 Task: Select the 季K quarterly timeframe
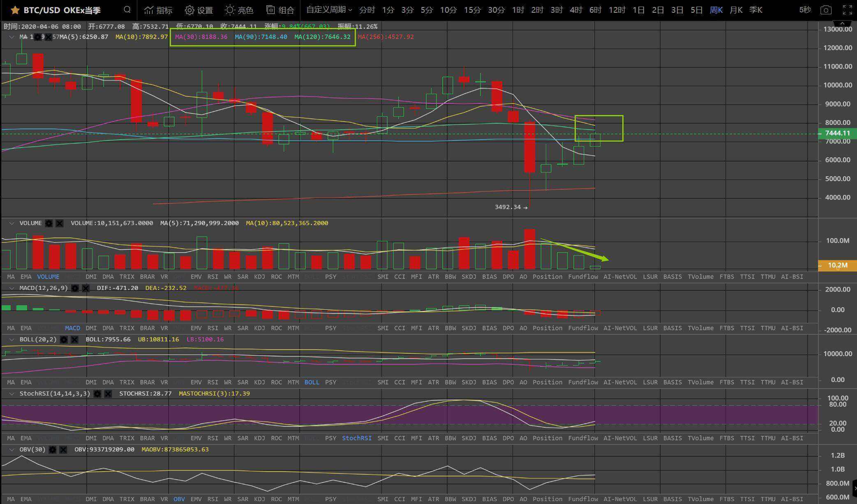[756, 10]
